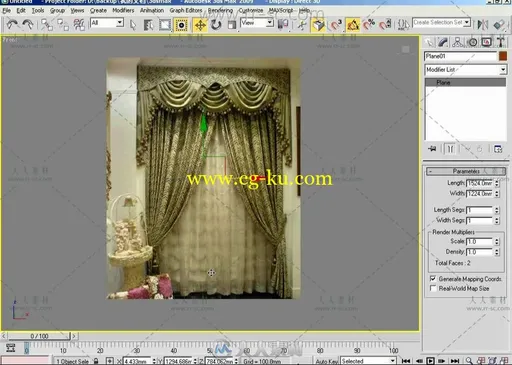Switch to the Hierarchy panel icon

pyautogui.click(x=458, y=42)
